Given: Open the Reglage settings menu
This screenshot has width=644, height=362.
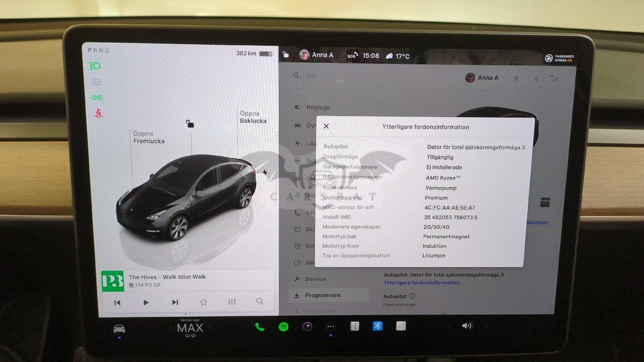Looking at the screenshot, I should tap(312, 107).
